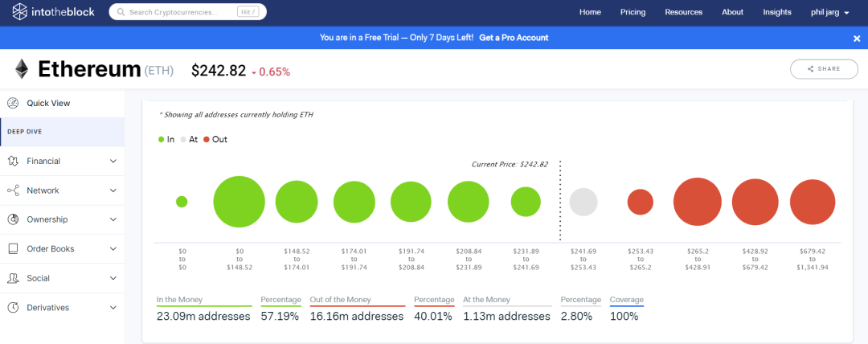Click the 1.13m addresses value

506,317
